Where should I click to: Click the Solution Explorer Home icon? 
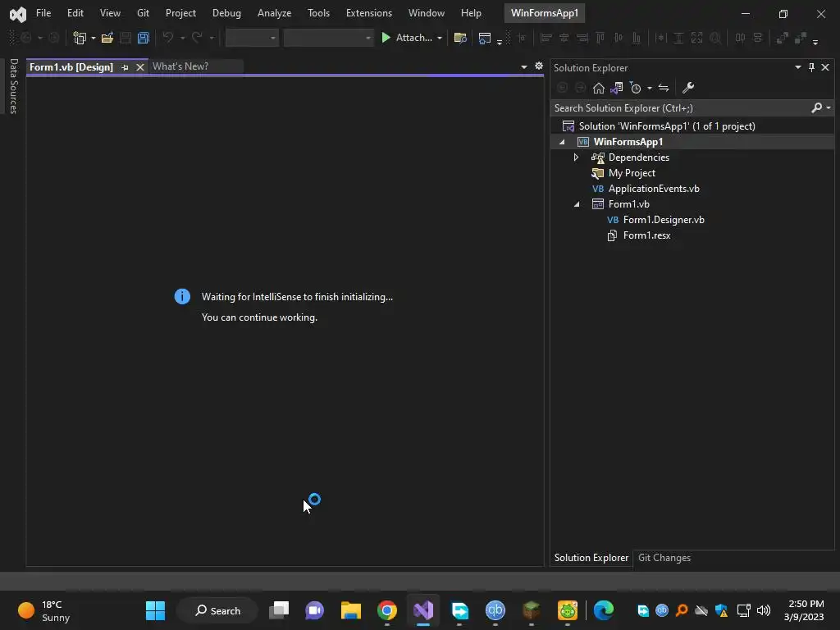[598, 88]
